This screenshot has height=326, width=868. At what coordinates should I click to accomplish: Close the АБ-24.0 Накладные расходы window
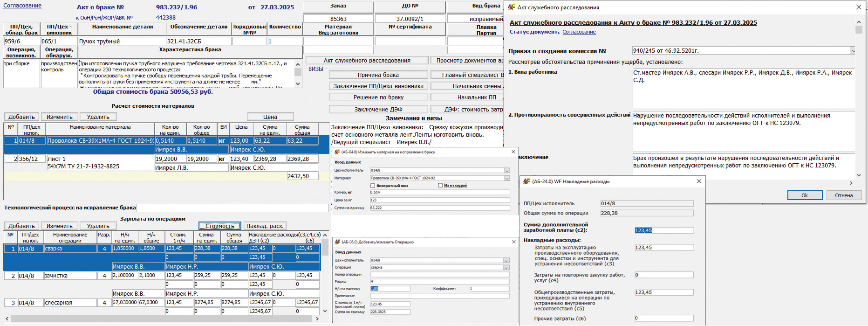(699, 181)
